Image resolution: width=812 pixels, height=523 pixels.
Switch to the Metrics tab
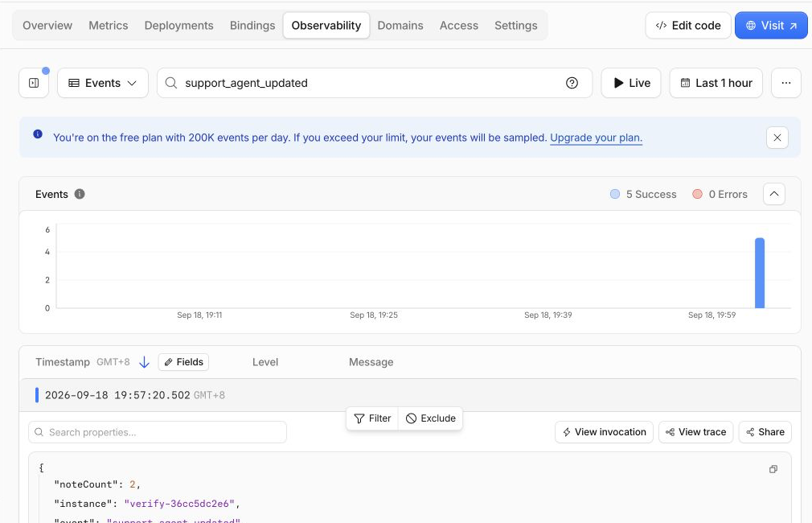[x=109, y=26]
